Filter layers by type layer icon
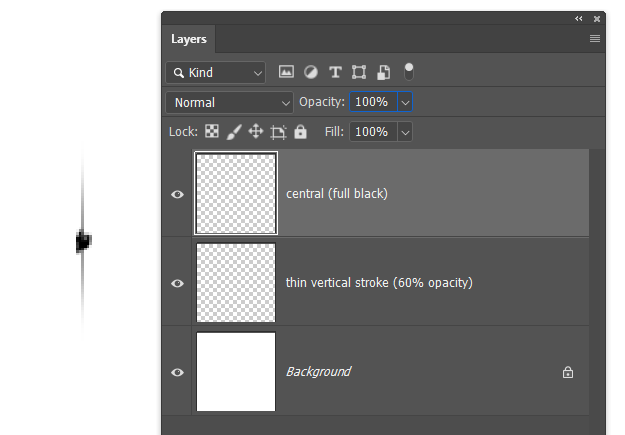The width and height of the screenshot is (625, 435). pyautogui.click(x=335, y=72)
